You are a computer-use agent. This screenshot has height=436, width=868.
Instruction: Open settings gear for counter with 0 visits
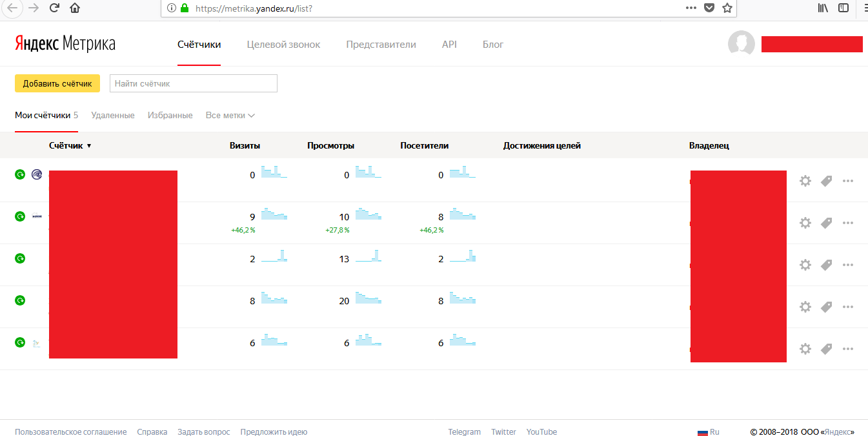[x=805, y=181]
